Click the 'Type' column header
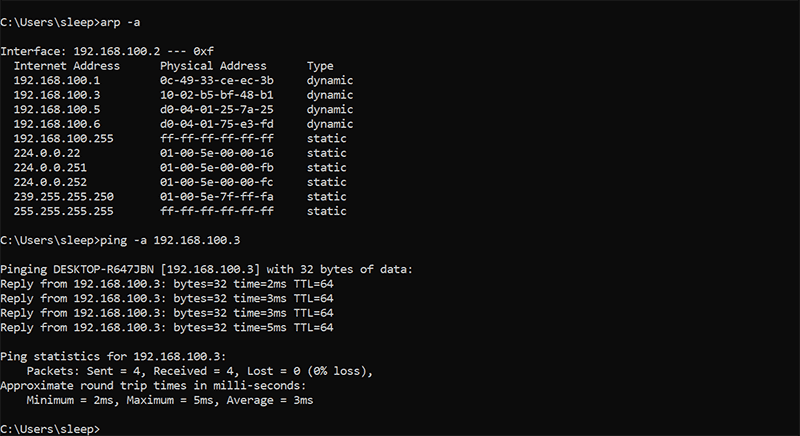The width and height of the screenshot is (800, 436). point(320,65)
